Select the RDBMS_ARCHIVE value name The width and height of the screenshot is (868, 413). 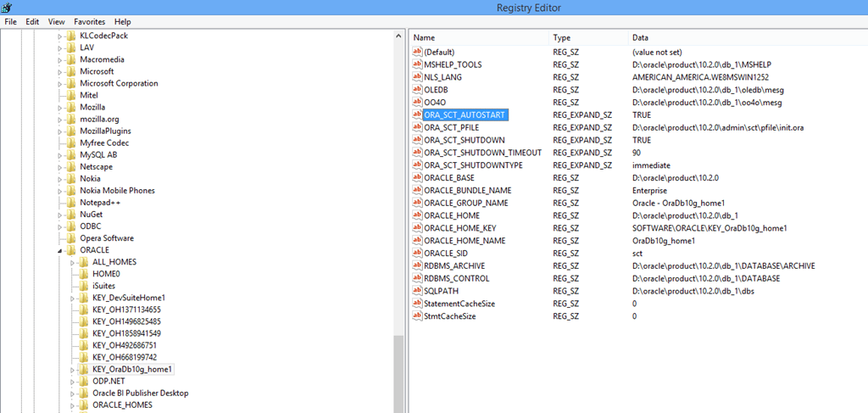click(454, 265)
